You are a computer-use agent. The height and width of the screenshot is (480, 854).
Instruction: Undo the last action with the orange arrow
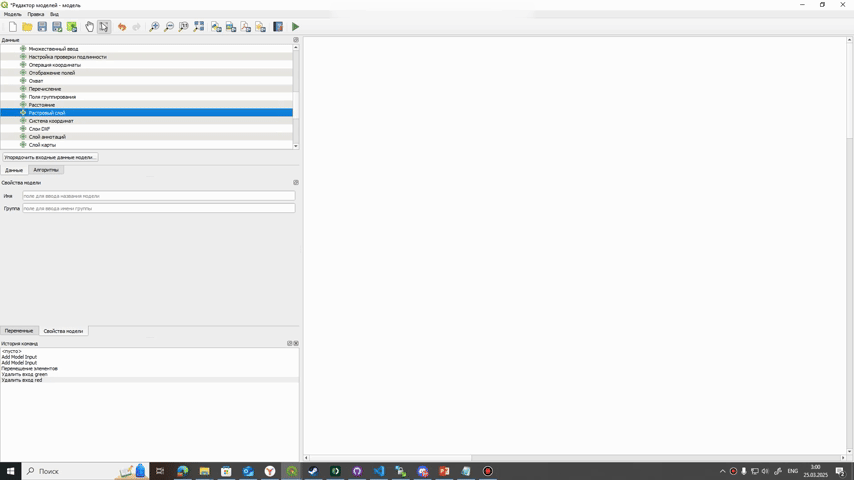(122, 27)
